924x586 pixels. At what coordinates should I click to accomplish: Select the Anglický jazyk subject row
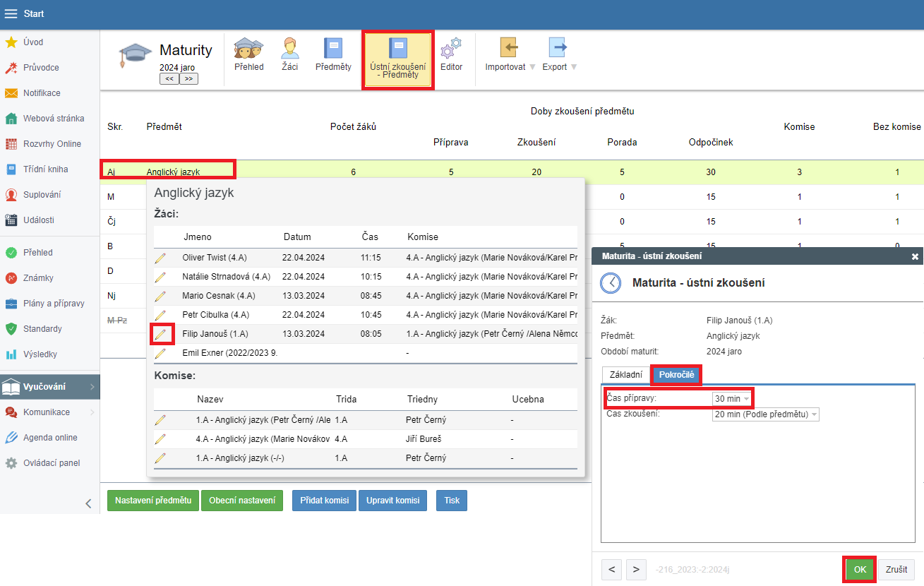pos(512,172)
